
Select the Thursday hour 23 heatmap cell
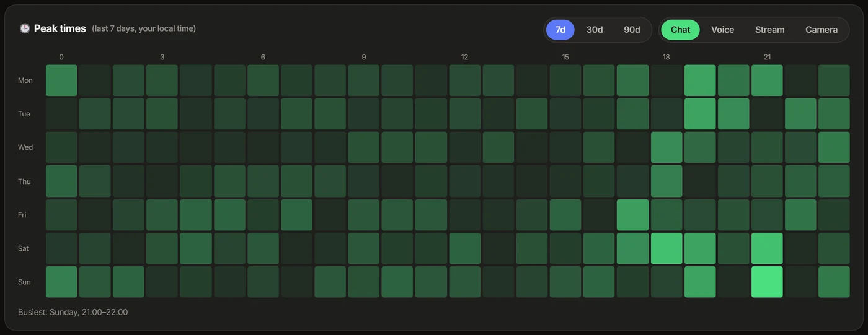click(x=834, y=181)
